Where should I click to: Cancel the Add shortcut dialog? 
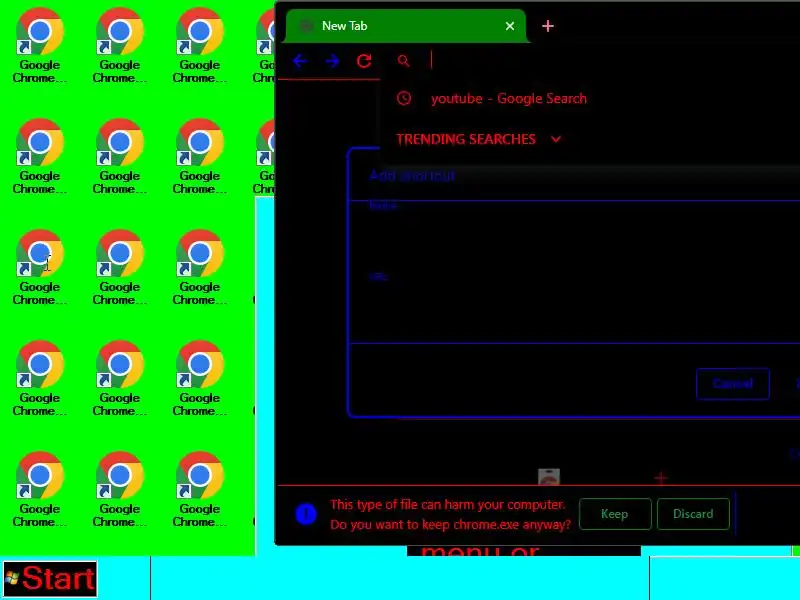tap(733, 384)
